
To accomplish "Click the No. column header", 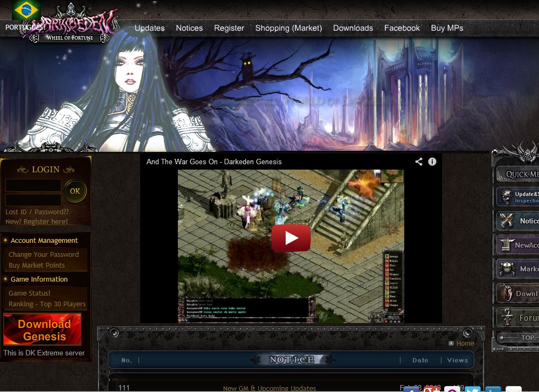I will 127,360.
